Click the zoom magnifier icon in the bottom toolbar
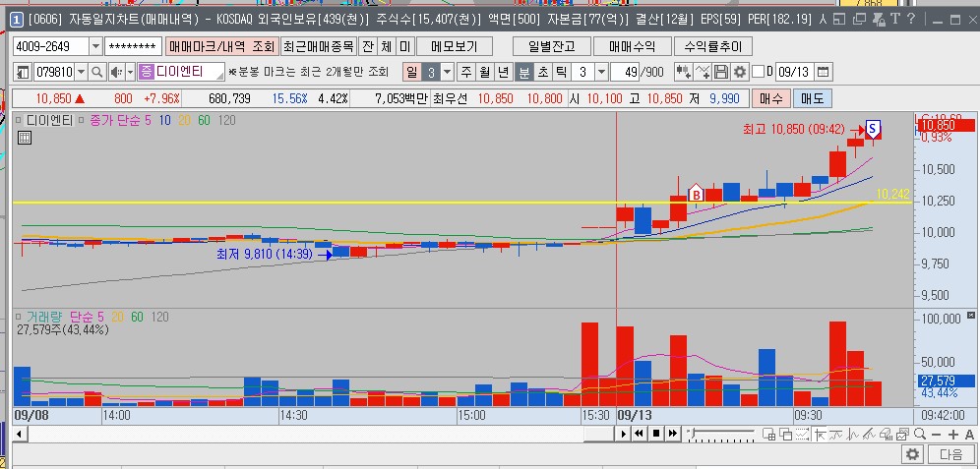The height and width of the screenshot is (469, 980). pyautogui.click(x=919, y=434)
